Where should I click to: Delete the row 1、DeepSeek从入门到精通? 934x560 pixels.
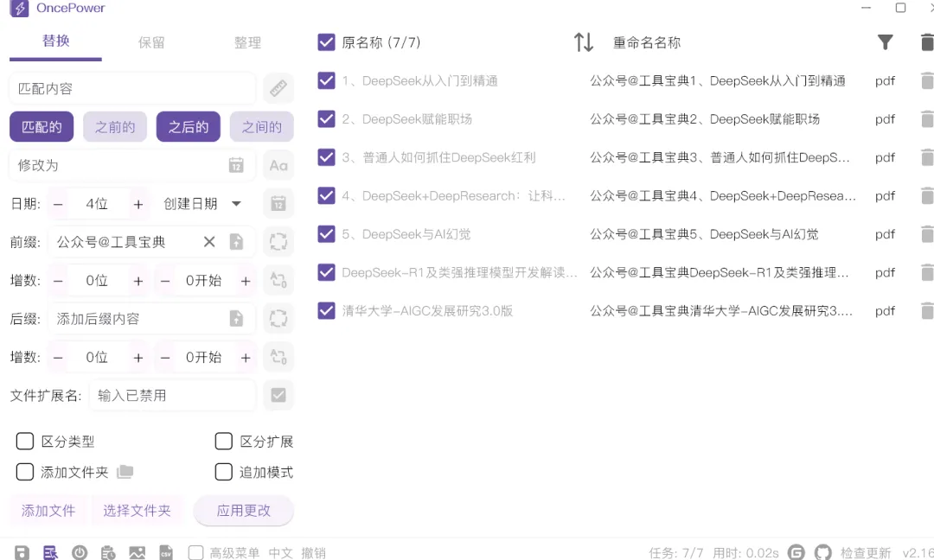[x=927, y=80]
